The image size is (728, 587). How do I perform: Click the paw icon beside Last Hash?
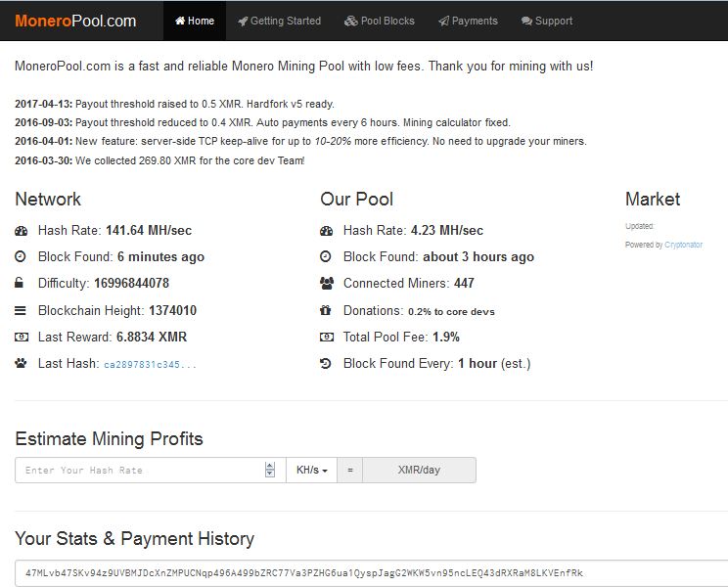pyautogui.click(x=21, y=363)
